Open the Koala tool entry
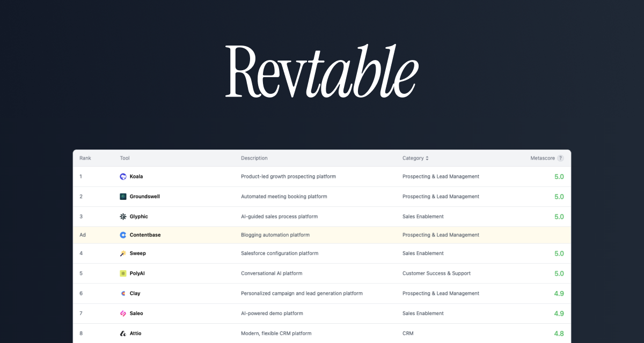The height and width of the screenshot is (343, 644). 136,176
